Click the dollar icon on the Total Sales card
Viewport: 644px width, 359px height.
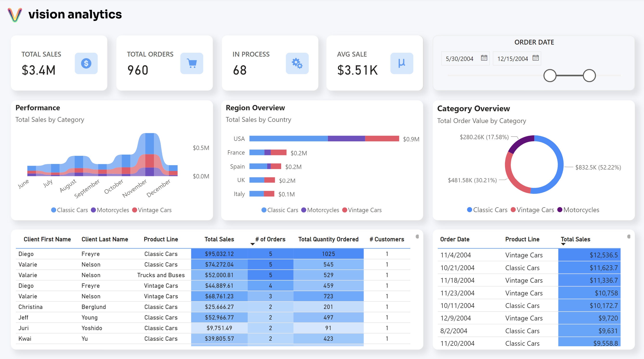coord(86,64)
